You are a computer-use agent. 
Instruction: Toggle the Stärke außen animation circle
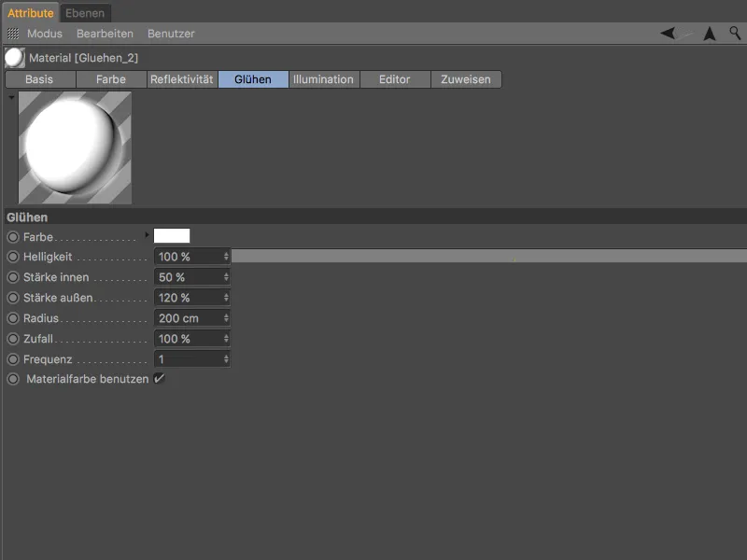13,298
